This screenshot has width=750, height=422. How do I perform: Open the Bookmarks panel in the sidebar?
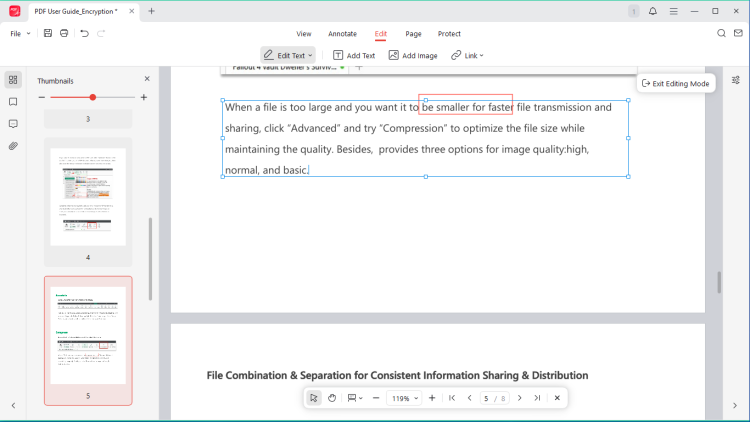(x=13, y=102)
